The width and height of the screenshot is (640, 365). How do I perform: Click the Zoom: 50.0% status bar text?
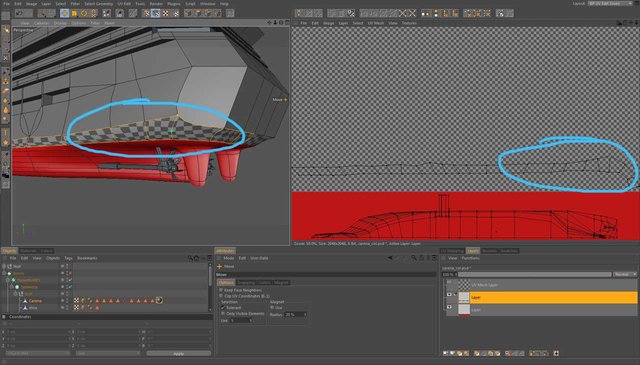pos(306,244)
